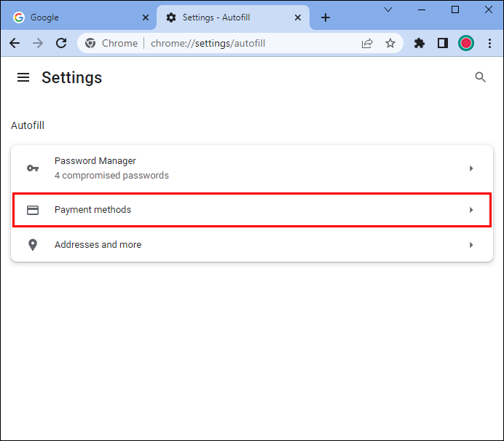Image resolution: width=504 pixels, height=441 pixels.
Task: Open Payment methods settings
Action: point(252,210)
